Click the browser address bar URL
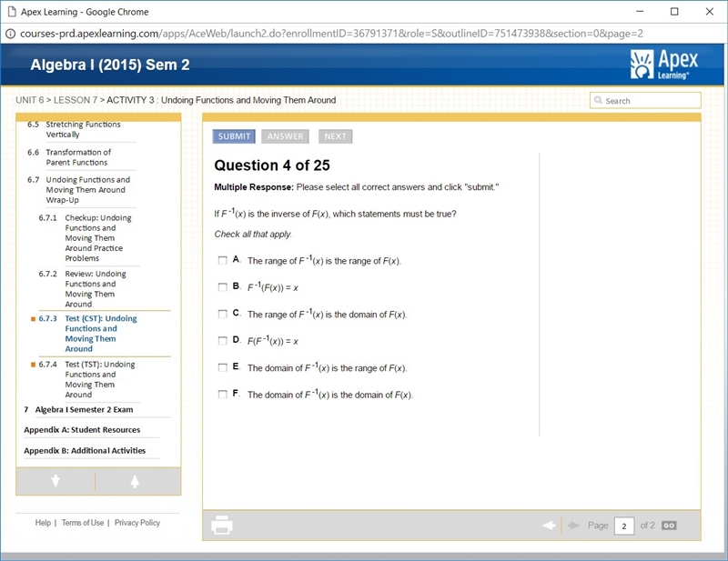Image resolution: width=728 pixels, height=561 pixels. click(331, 34)
